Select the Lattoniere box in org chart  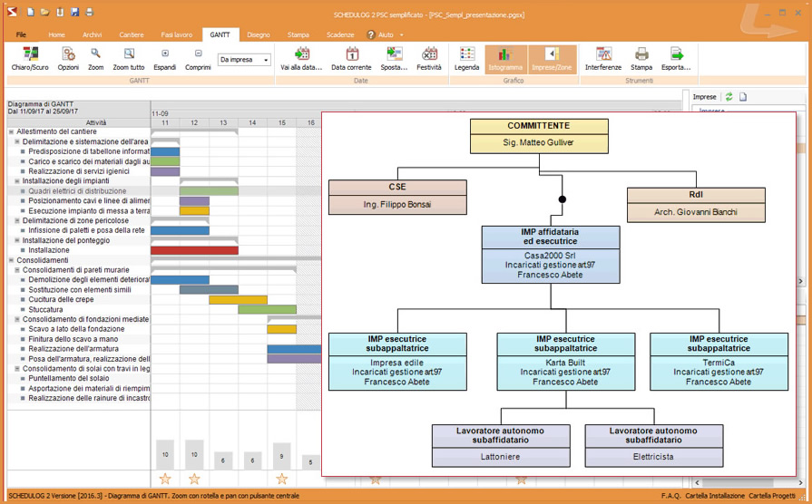coord(501,445)
